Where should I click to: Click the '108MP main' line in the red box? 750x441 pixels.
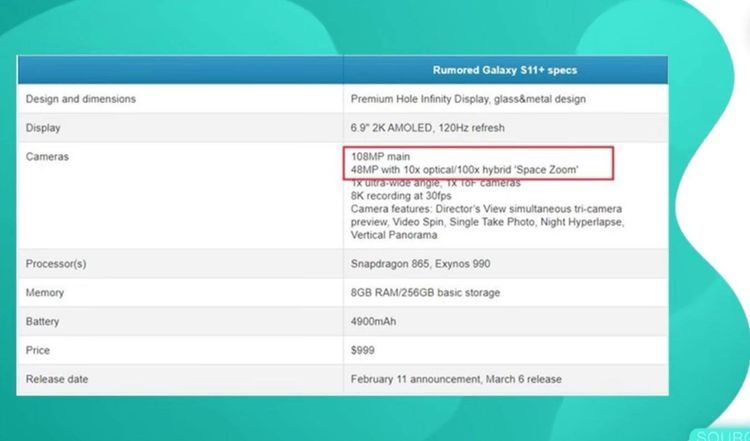[380, 158]
